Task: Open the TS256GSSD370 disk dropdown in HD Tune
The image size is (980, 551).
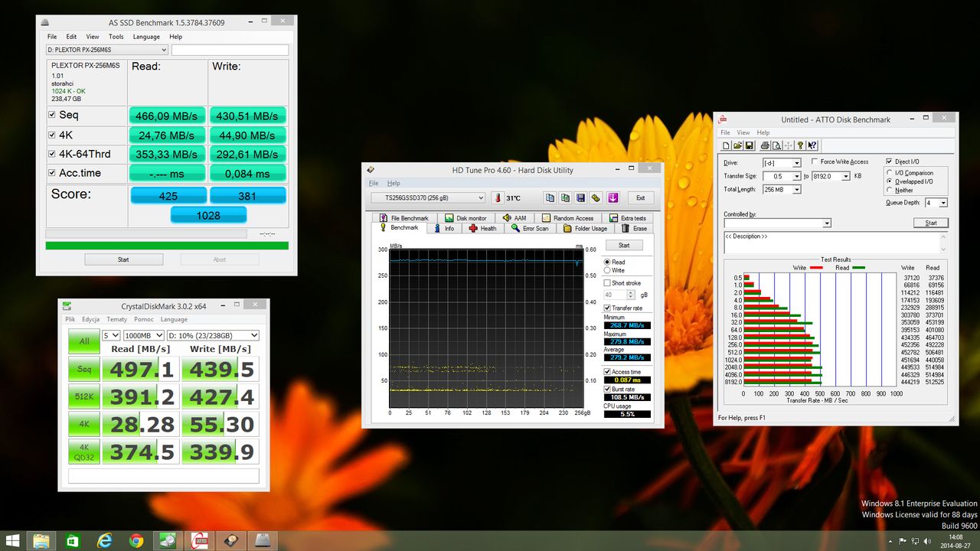Action: 430,197
